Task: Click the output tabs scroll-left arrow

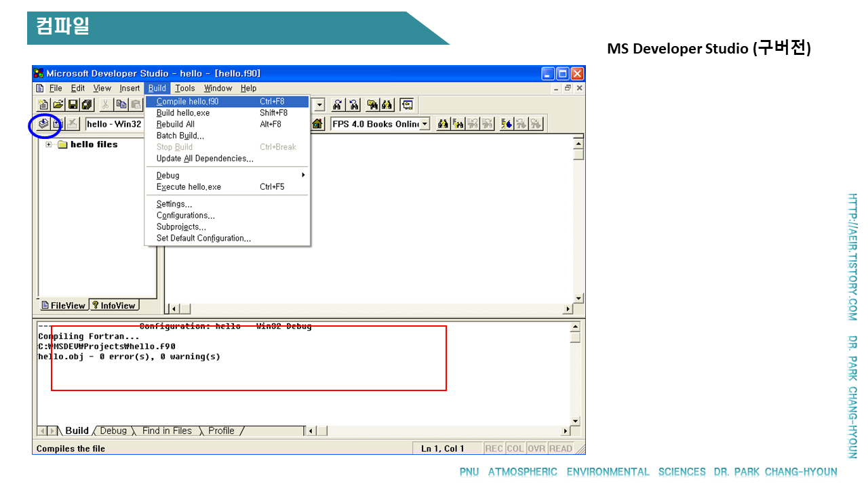Action: point(41,431)
